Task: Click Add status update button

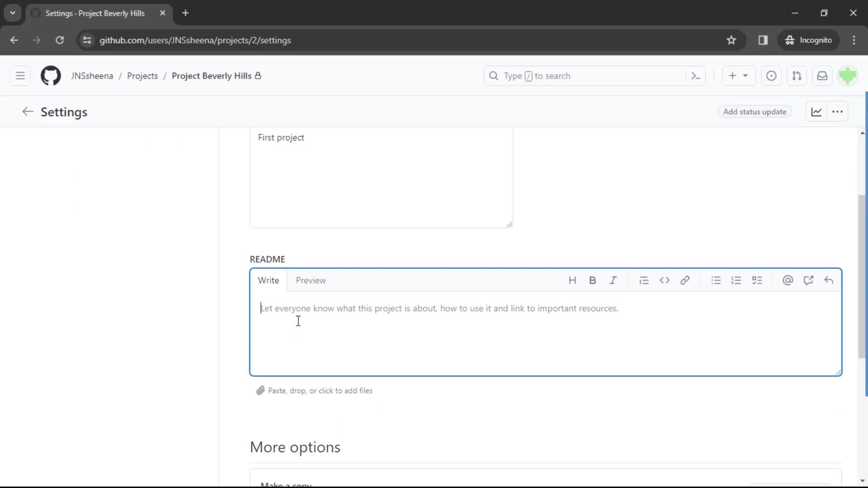Action: pyautogui.click(x=755, y=112)
